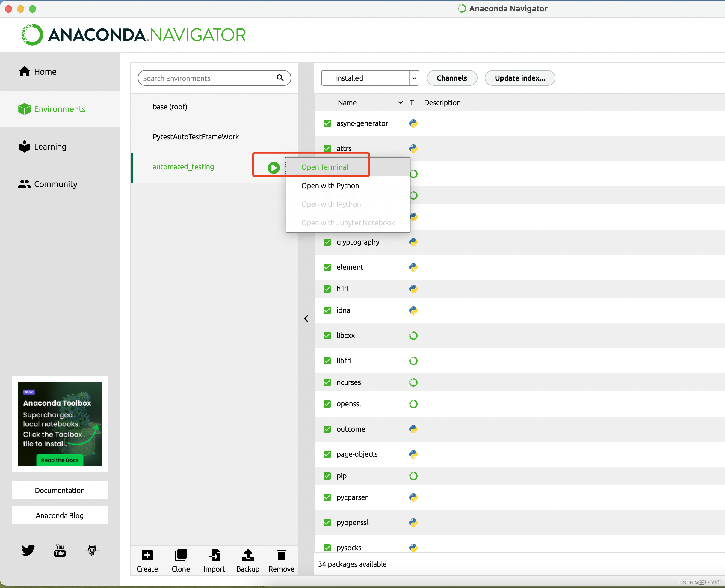
Task: Click the Channels button
Action: [451, 78]
